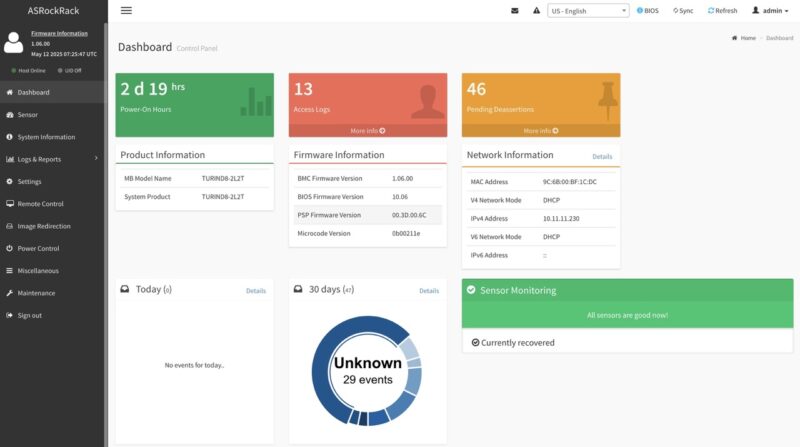The width and height of the screenshot is (800, 447).
Task: Click the Miscellaneous list icon
Action: coord(10,270)
